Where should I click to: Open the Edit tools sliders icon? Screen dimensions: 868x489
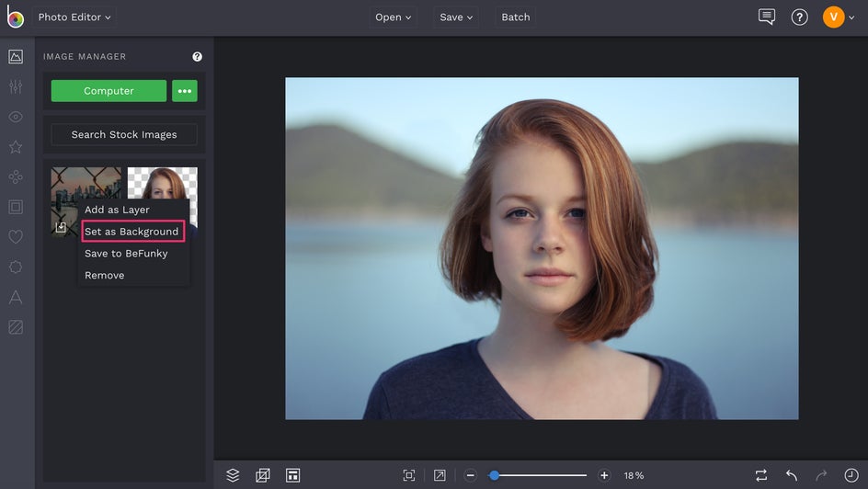[x=16, y=87]
